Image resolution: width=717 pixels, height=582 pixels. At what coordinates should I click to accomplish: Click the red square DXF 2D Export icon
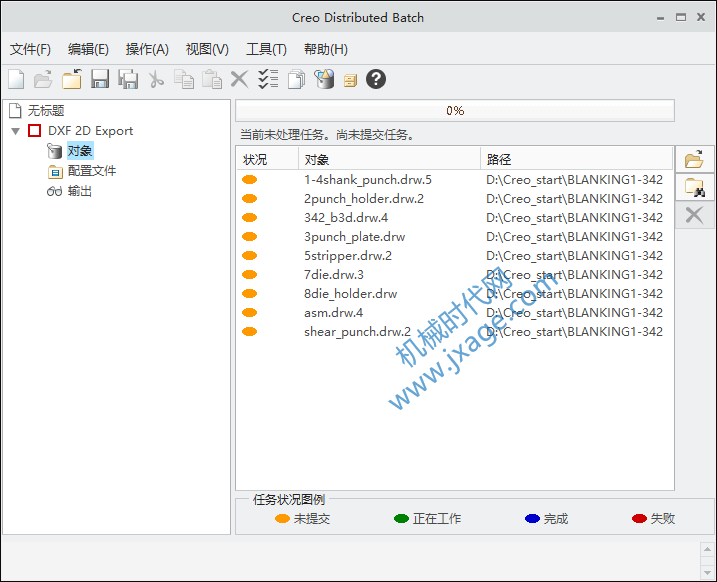tap(34, 131)
